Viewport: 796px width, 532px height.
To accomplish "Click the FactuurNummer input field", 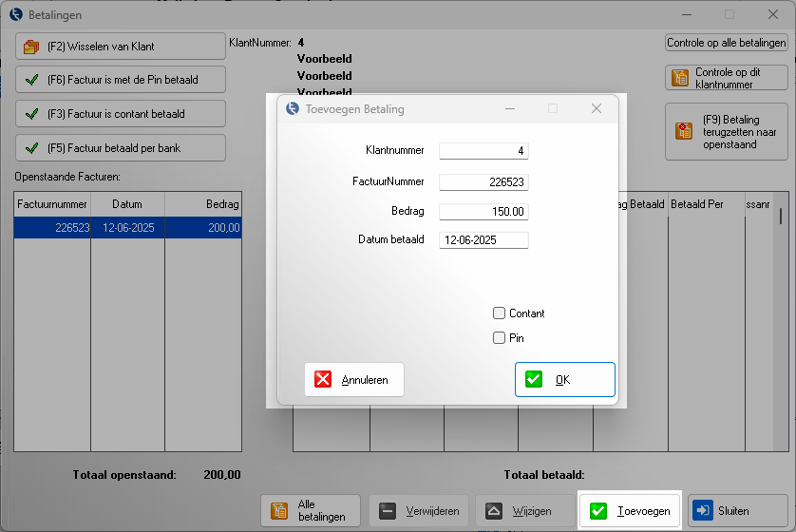I will pos(483,182).
